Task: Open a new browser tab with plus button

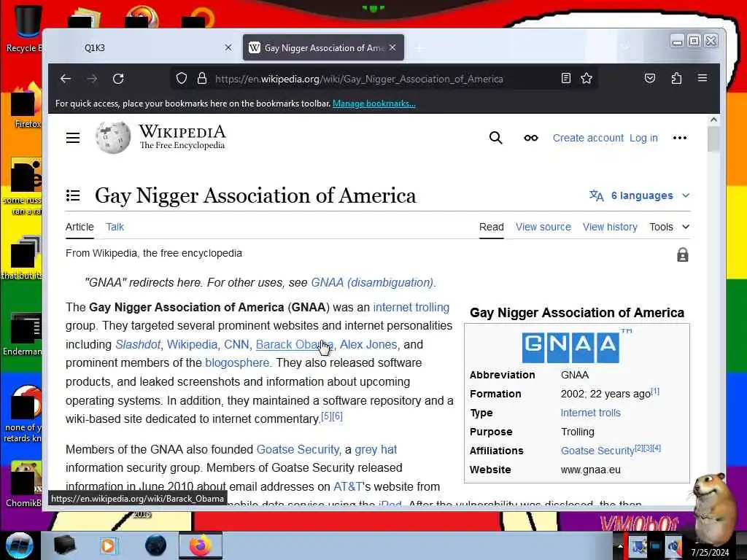Action: click(419, 48)
